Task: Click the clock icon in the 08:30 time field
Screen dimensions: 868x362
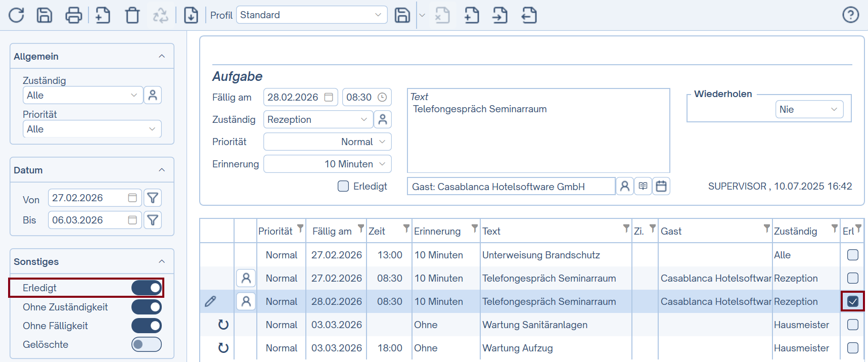Action: [x=382, y=97]
